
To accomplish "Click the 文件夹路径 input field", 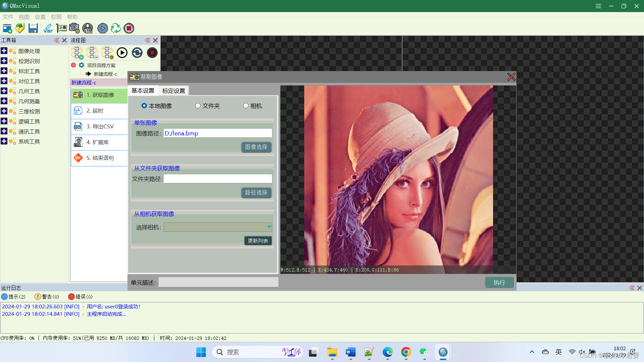I will point(218,179).
